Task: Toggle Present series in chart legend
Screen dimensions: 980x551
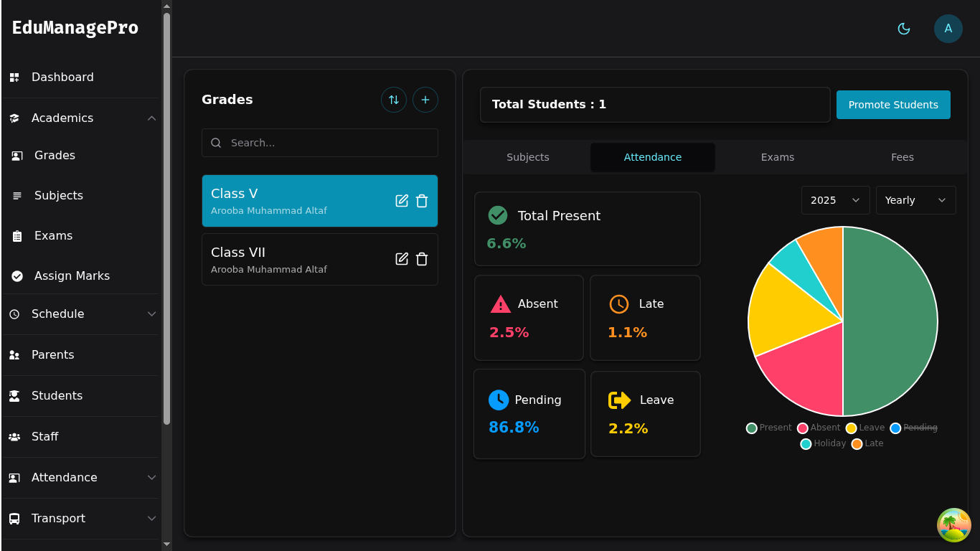Action: point(768,428)
